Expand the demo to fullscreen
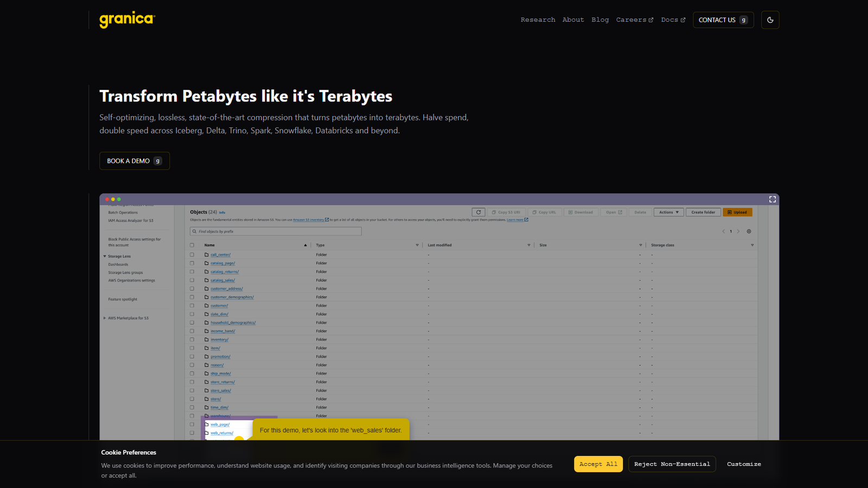Image resolution: width=868 pixels, height=488 pixels. (x=773, y=200)
